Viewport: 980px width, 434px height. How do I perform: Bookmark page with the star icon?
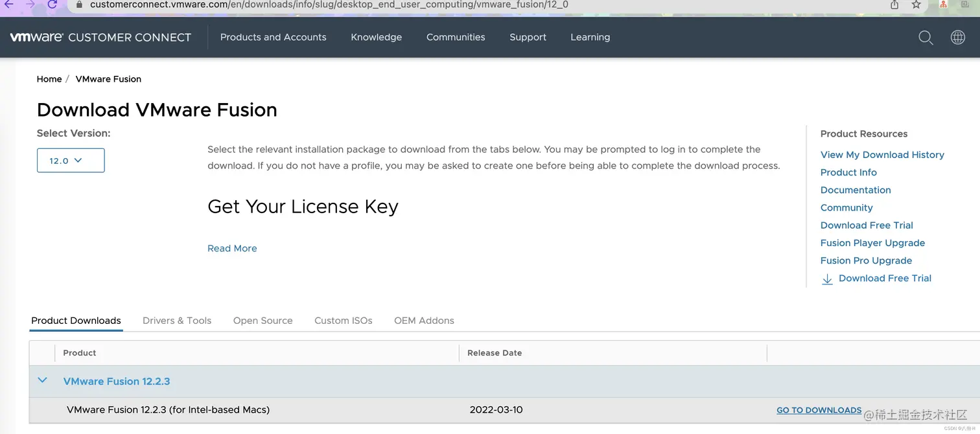[x=916, y=5]
